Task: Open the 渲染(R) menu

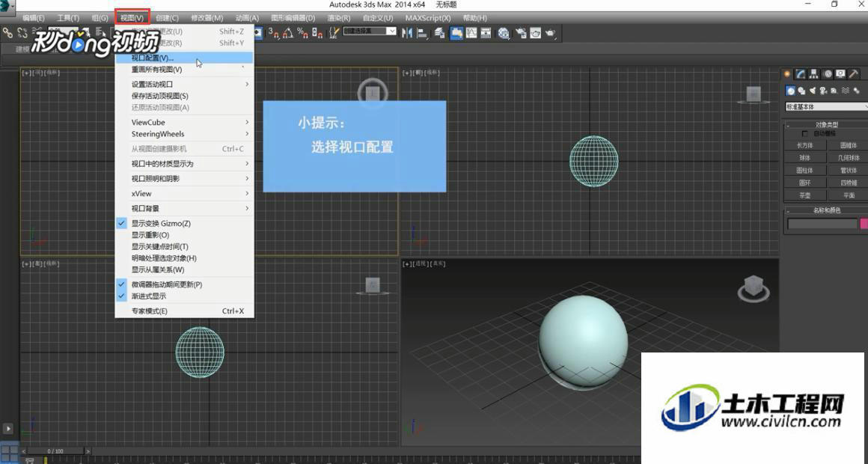Action: 338,18
